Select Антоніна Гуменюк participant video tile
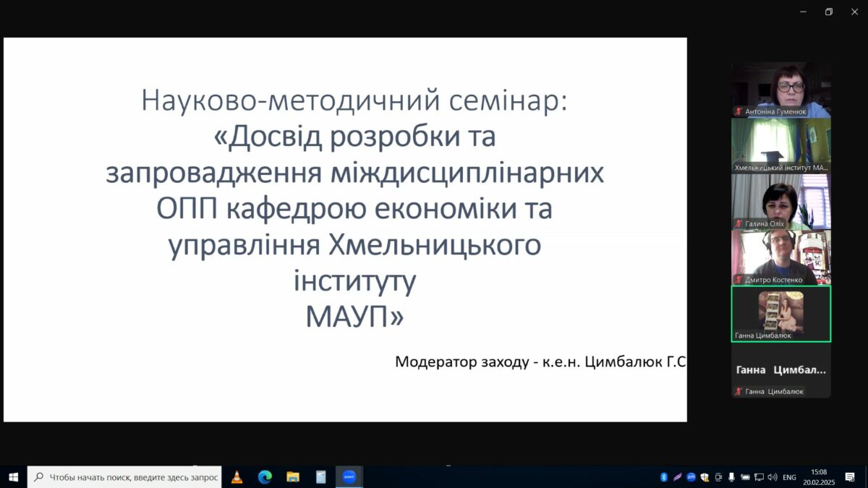 coord(780,90)
